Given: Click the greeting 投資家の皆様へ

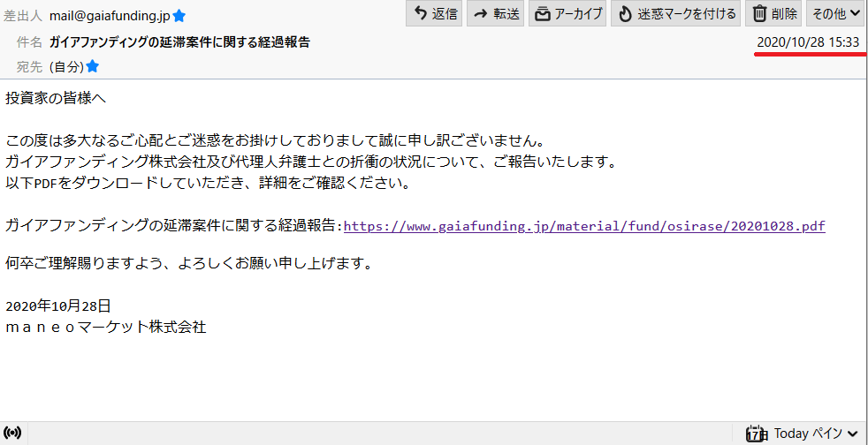Looking at the screenshot, I should pyautogui.click(x=56, y=99).
